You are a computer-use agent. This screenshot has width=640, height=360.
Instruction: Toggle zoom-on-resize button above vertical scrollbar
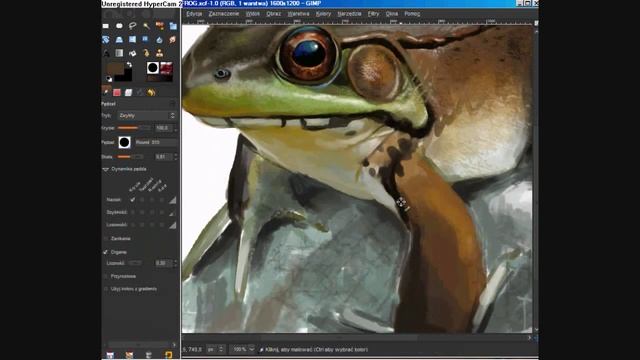pyautogui.click(x=536, y=23)
